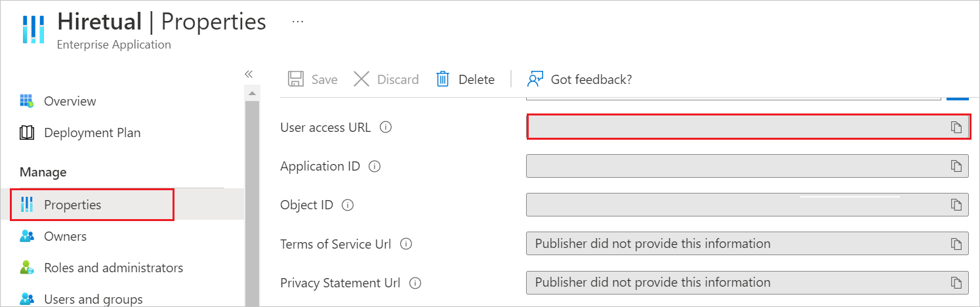Click the Roles and administrators icon
The image size is (980, 307).
tap(27, 268)
